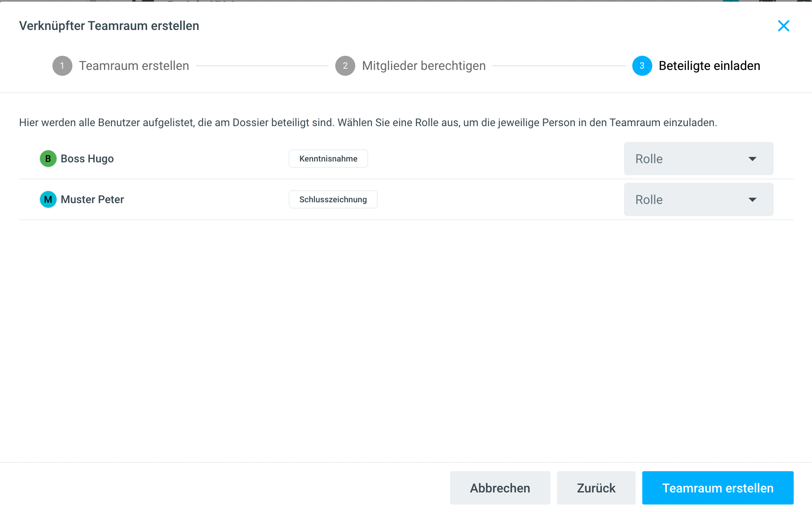Select the Muster Peter name entry

click(x=92, y=199)
